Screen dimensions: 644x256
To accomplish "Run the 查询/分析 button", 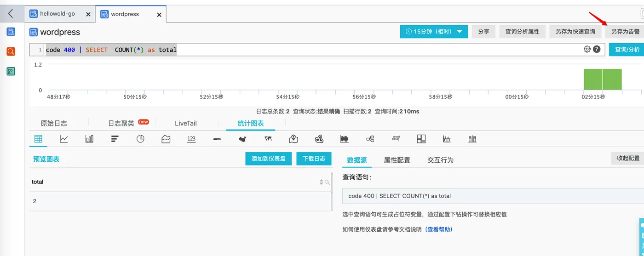I will tap(627, 49).
